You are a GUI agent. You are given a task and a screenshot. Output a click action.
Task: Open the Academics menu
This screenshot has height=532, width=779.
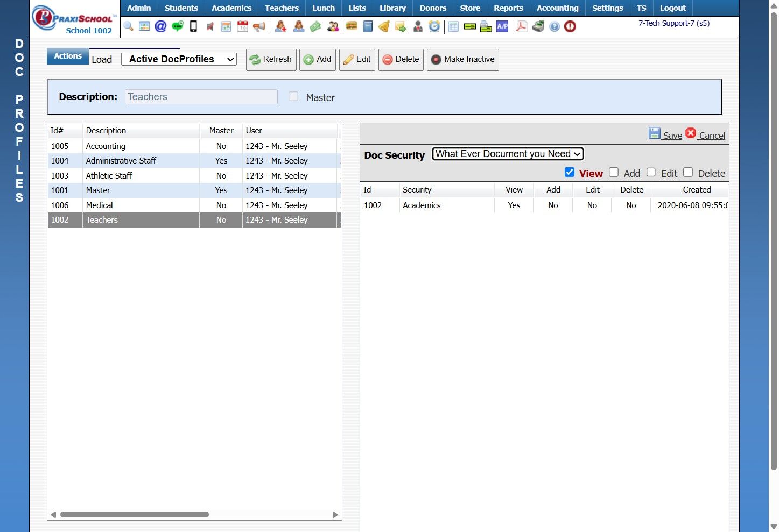[x=231, y=8]
